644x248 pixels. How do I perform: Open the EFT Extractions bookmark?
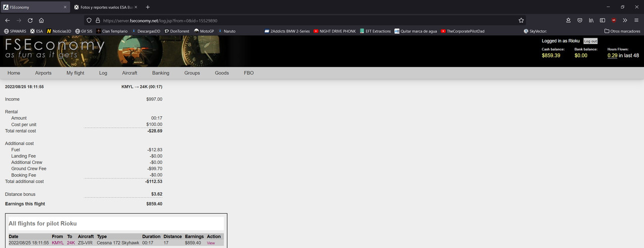click(x=375, y=31)
